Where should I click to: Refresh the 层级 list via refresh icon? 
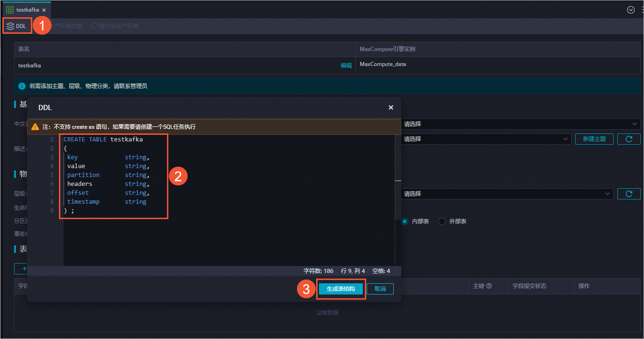(x=629, y=194)
